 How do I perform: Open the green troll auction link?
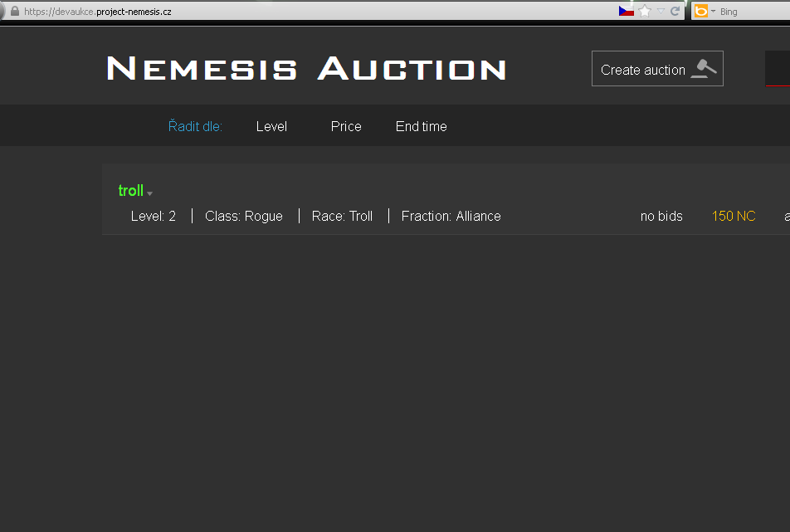tap(130, 190)
